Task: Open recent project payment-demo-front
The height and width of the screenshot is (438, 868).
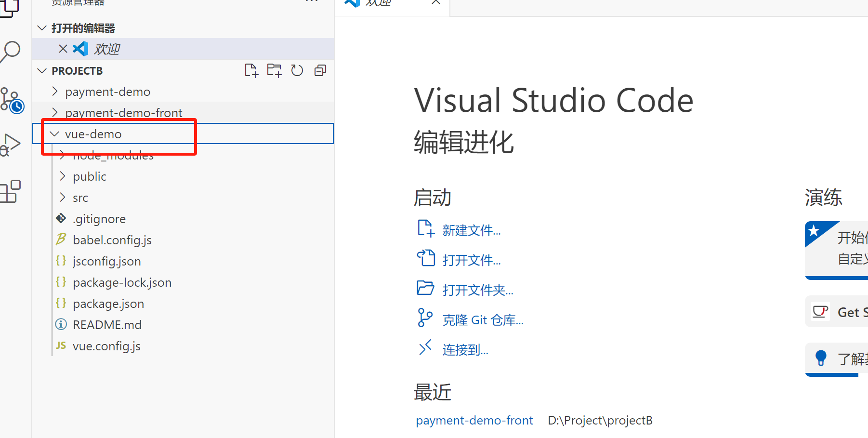Action: (474, 420)
